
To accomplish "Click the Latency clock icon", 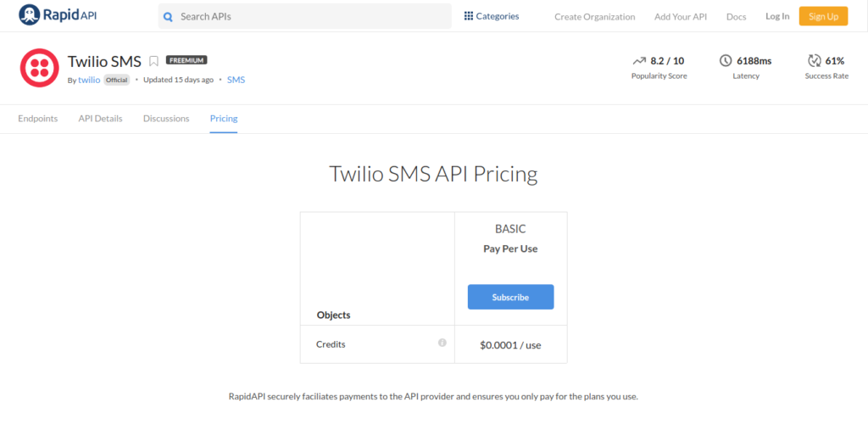I will [x=726, y=61].
